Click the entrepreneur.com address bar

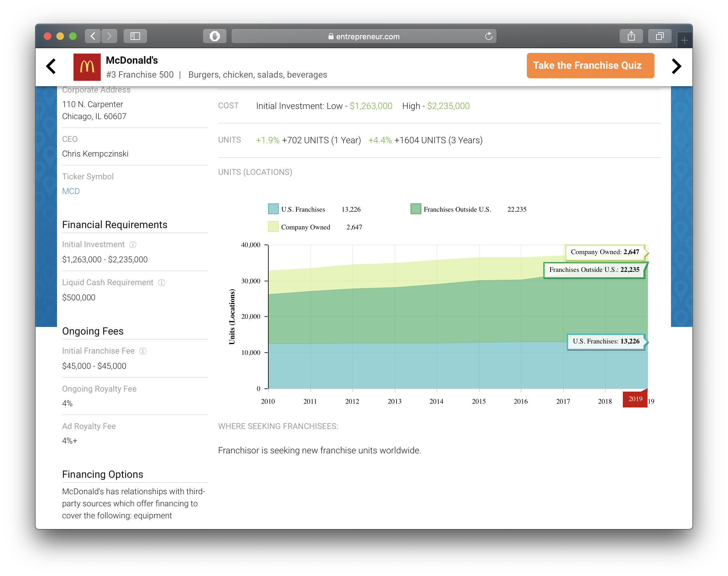tap(363, 36)
